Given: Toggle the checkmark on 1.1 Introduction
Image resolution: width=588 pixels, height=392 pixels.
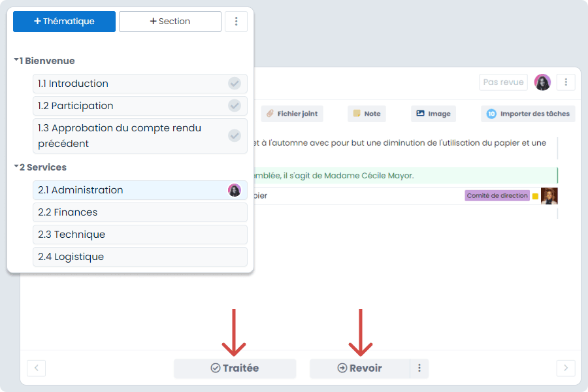Looking at the screenshot, I should point(235,83).
